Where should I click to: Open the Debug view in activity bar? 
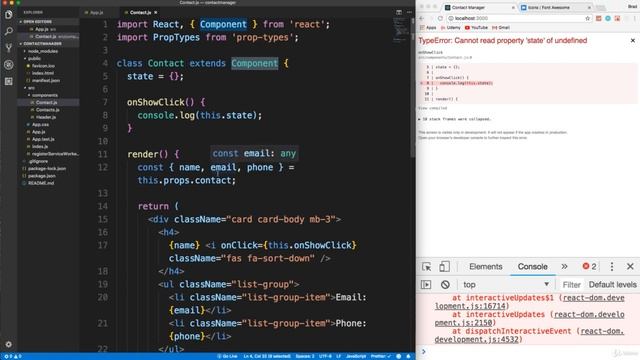(8, 64)
